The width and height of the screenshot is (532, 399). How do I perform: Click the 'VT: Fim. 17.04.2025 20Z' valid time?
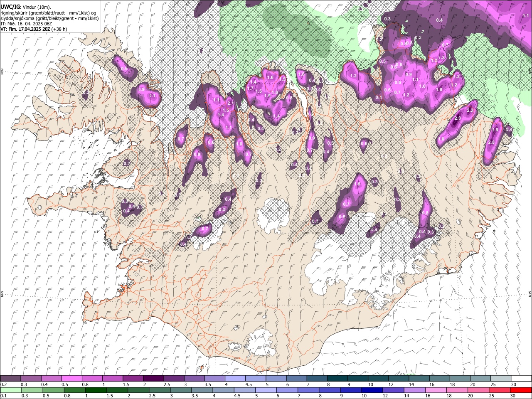click(25, 29)
